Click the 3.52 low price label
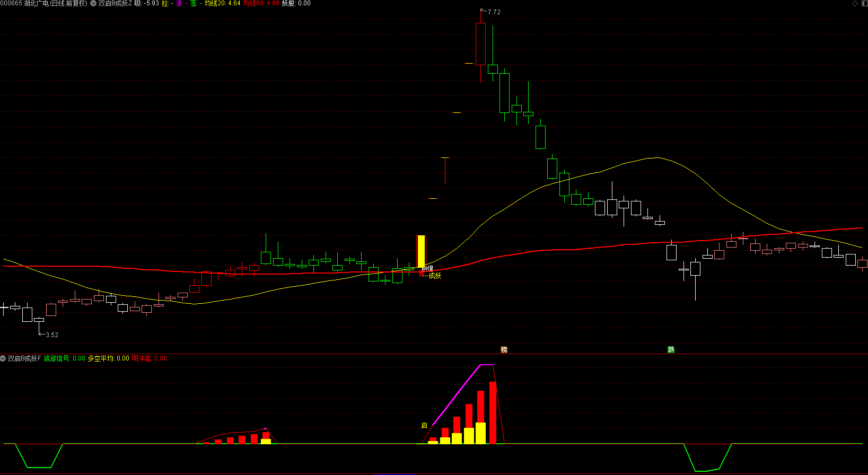This screenshot has height=475, width=868. click(52, 335)
